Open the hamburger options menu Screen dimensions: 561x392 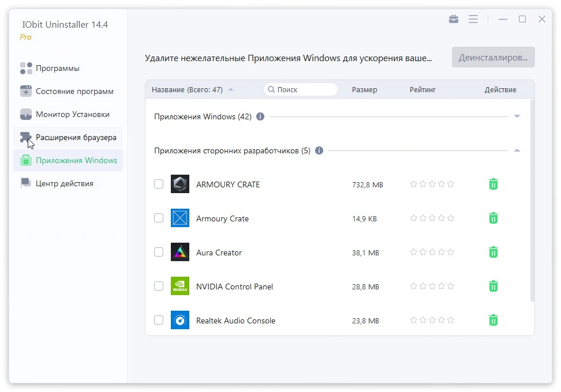[473, 19]
